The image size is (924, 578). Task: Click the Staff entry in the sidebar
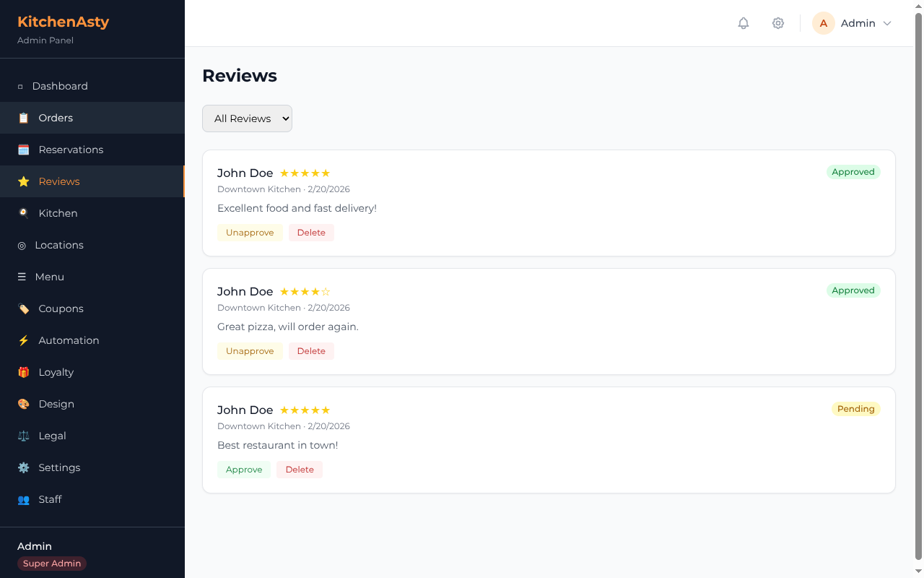[50, 499]
